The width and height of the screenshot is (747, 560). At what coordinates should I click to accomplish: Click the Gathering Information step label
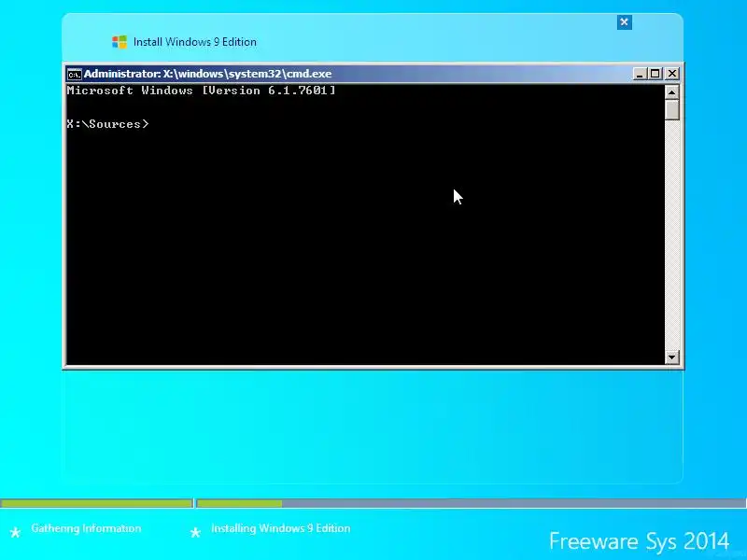pos(86,528)
